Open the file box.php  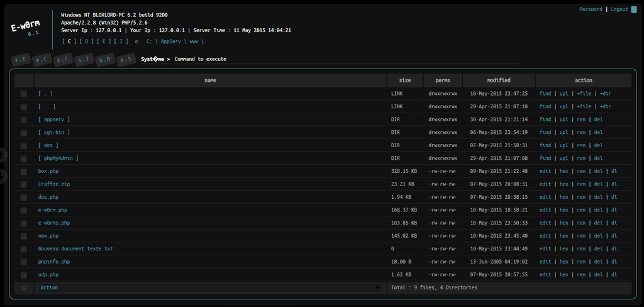pos(48,171)
